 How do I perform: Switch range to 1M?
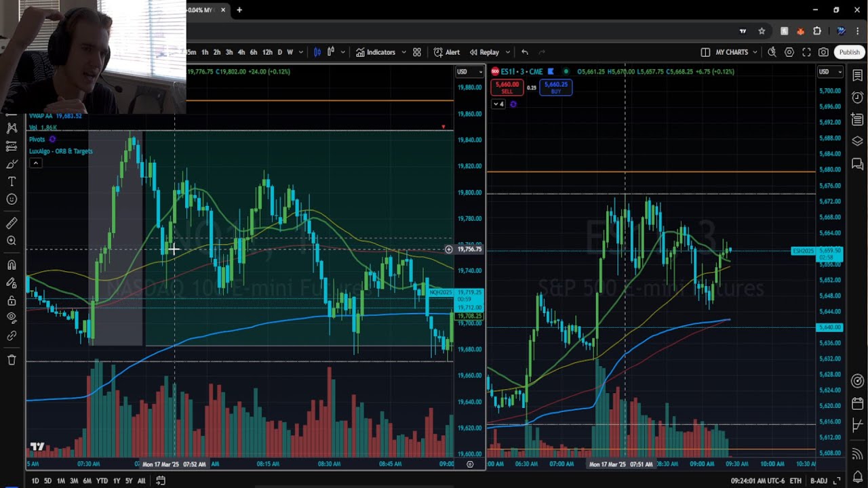tap(60, 481)
